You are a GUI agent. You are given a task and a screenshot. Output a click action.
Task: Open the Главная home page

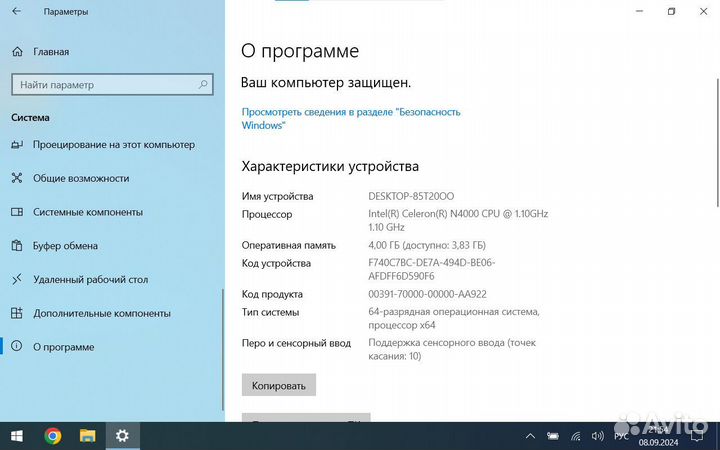[x=51, y=52]
